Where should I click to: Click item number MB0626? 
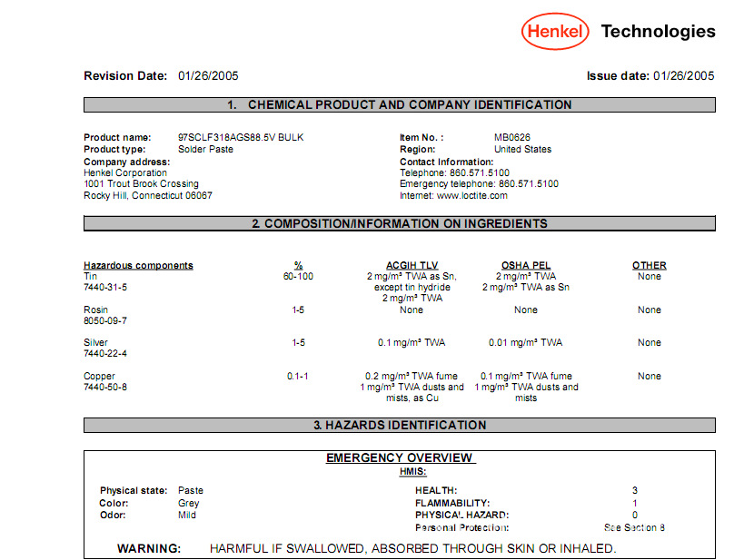tap(512, 138)
